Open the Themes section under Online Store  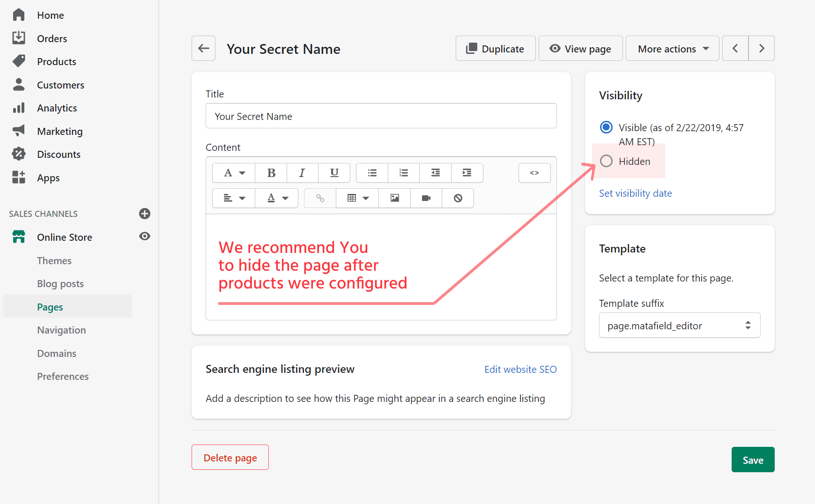[54, 260]
